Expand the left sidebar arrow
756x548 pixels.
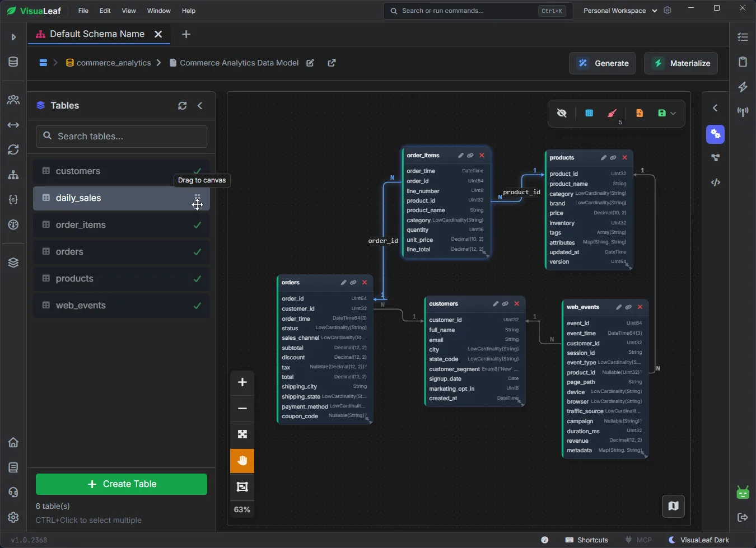tap(13, 37)
